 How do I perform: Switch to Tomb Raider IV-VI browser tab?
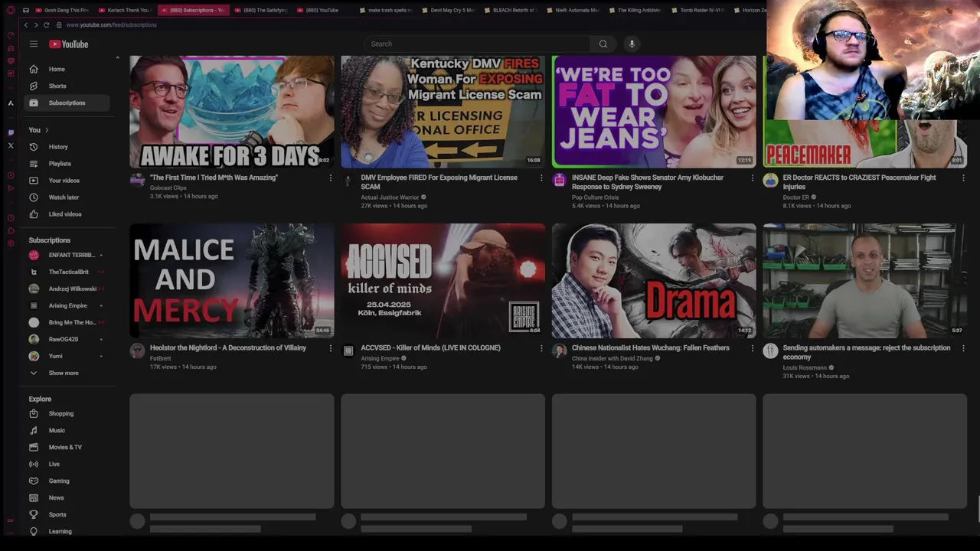tap(697, 10)
